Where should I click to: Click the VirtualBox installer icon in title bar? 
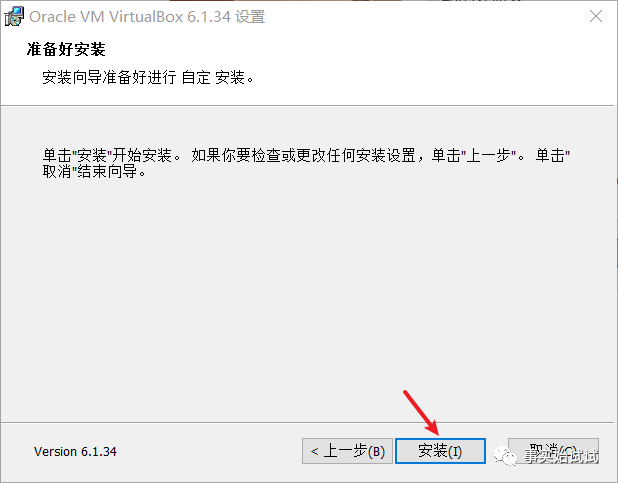point(14,17)
